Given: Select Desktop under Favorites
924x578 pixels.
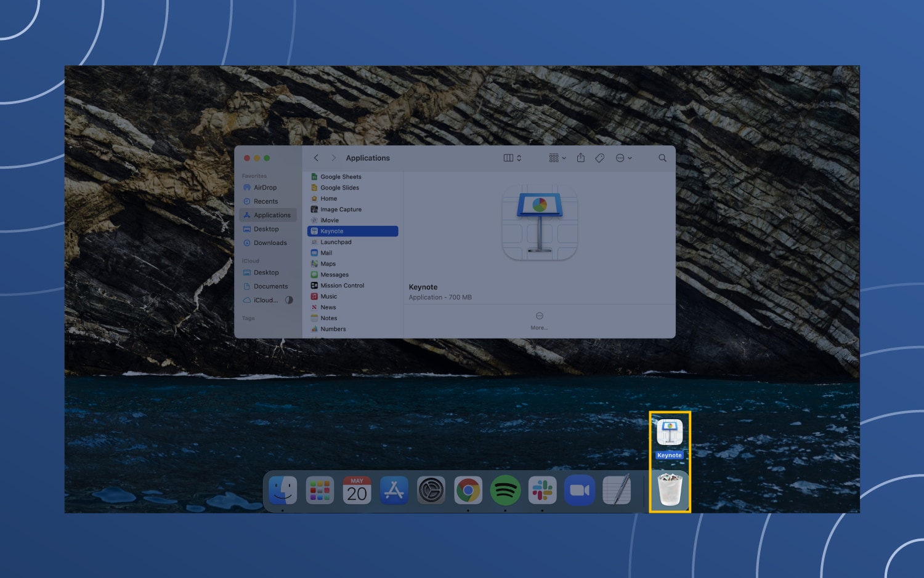Looking at the screenshot, I should (x=265, y=229).
